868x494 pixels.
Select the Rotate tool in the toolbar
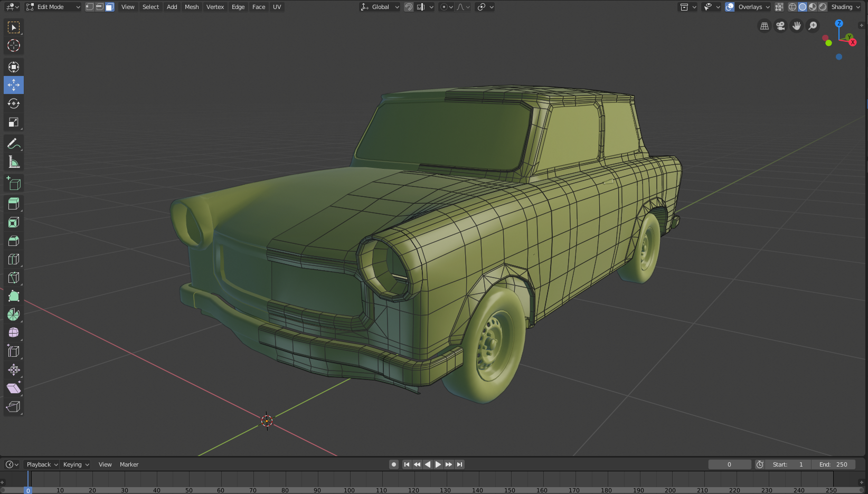pyautogui.click(x=14, y=103)
